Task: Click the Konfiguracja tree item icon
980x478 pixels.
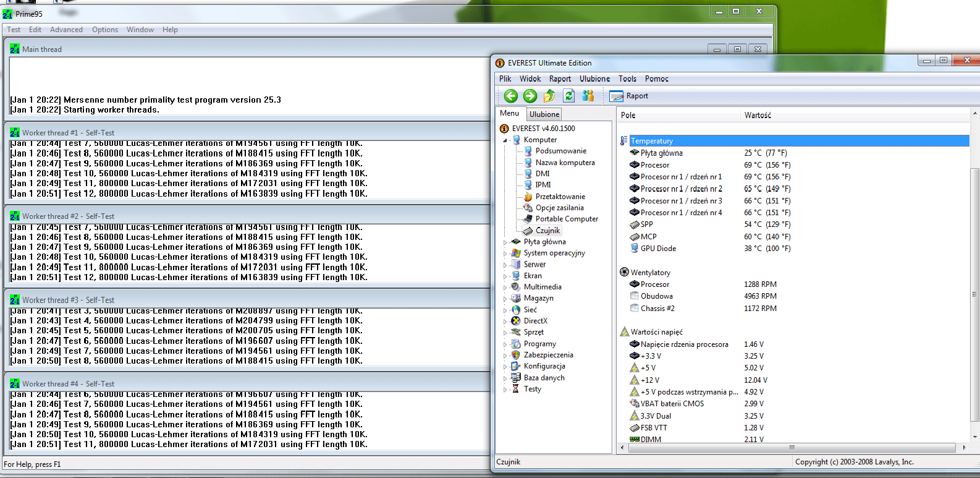Action: [x=516, y=366]
